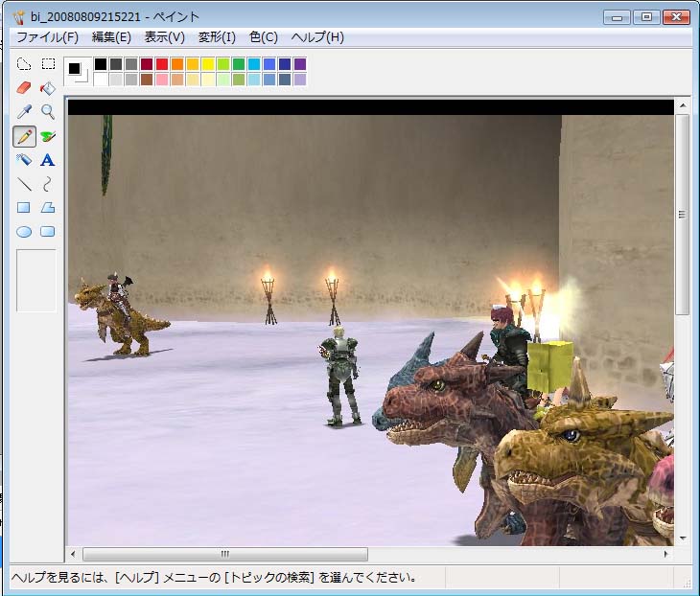Pick the pink color swatch
Screen dimensions: 700x596
(x=162, y=80)
